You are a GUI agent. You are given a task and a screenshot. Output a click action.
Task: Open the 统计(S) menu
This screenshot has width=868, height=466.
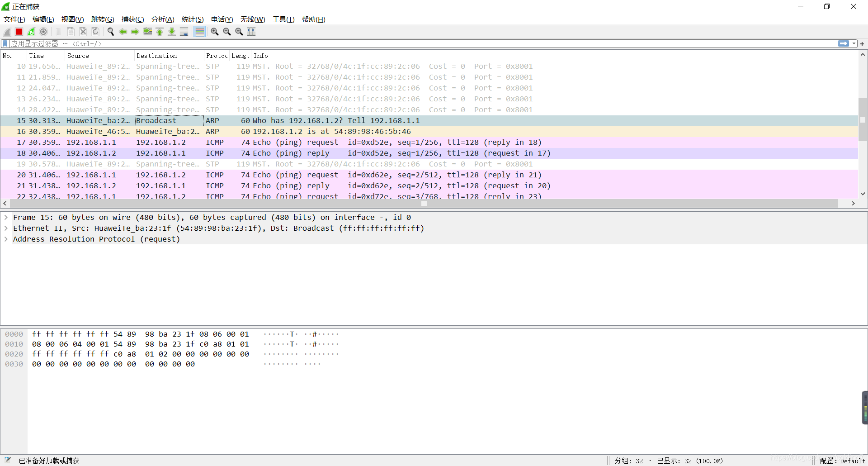pos(193,19)
